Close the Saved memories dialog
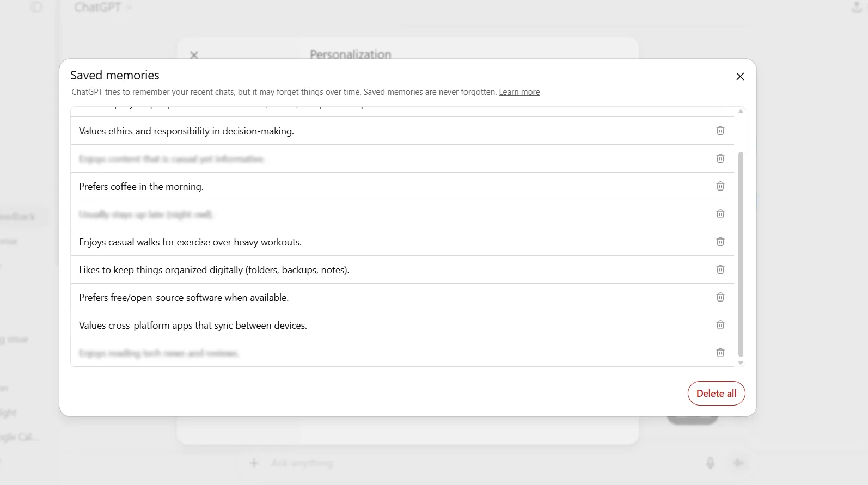This screenshot has width=868, height=485. (740, 77)
